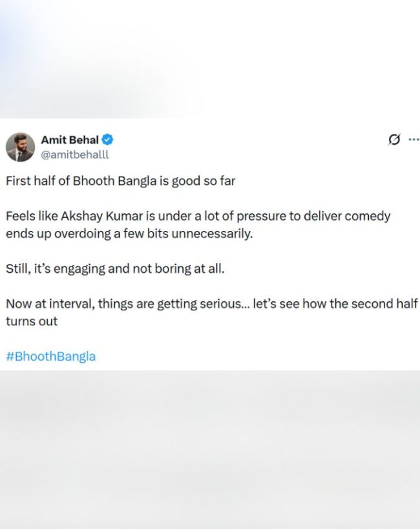Visit the @amitbehalll handle link
This screenshot has width=420, height=529.
[75, 155]
